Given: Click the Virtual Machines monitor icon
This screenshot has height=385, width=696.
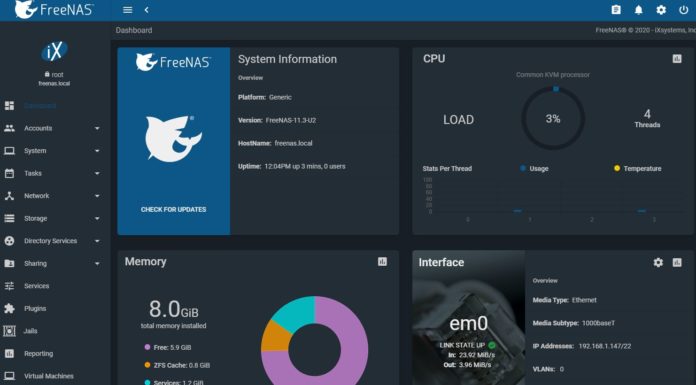Looking at the screenshot, I should click(x=9, y=376).
